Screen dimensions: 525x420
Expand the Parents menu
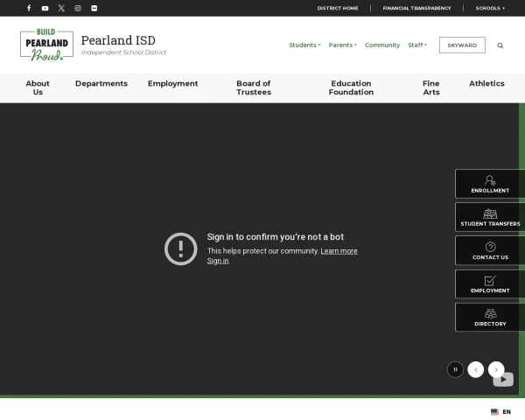pyautogui.click(x=342, y=45)
